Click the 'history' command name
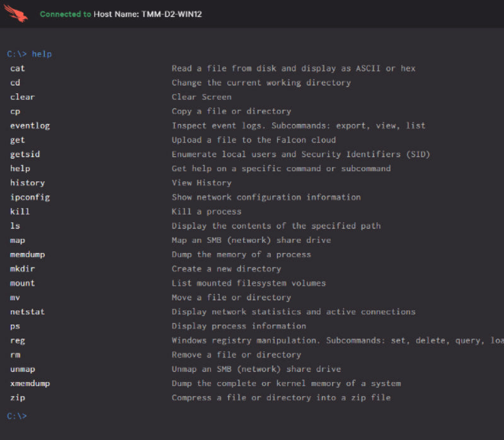Viewport: 504px width, 440px height. pyautogui.click(x=28, y=183)
